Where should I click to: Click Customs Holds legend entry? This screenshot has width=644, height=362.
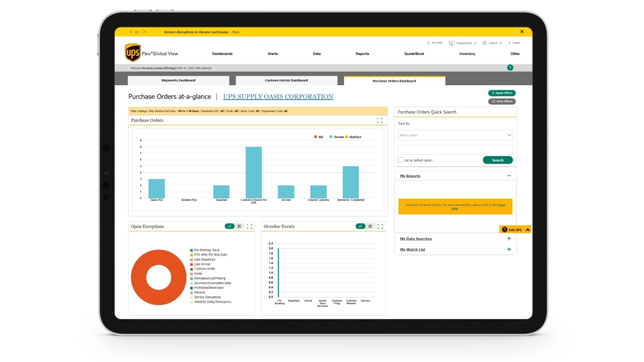click(203, 269)
